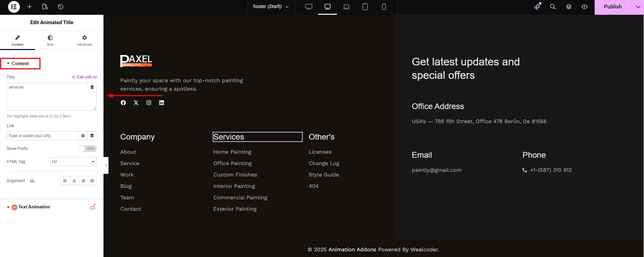Open dynamic tags for Title field
Screen dimensions: 644x257
point(92,87)
